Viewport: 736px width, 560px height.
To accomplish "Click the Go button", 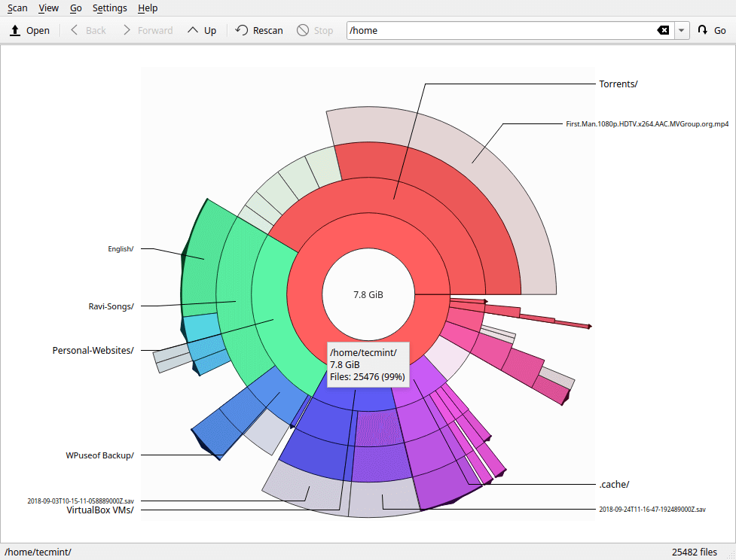I will [711, 31].
